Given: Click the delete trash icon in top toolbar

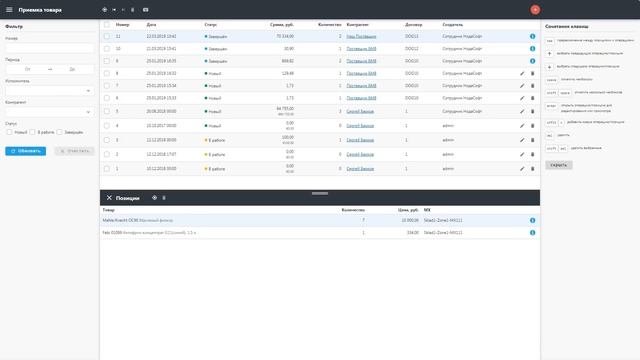Looking at the screenshot, I should pyautogui.click(x=133, y=9).
